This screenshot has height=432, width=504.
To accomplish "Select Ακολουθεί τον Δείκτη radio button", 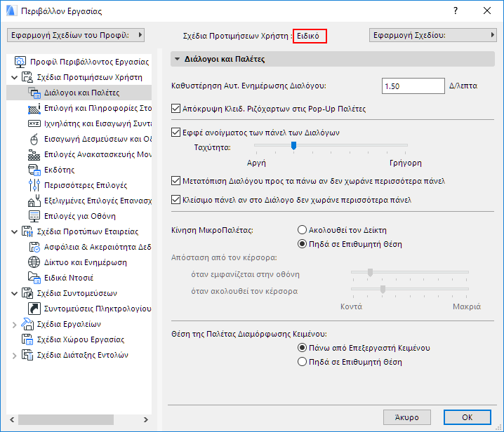I will tap(302, 230).
